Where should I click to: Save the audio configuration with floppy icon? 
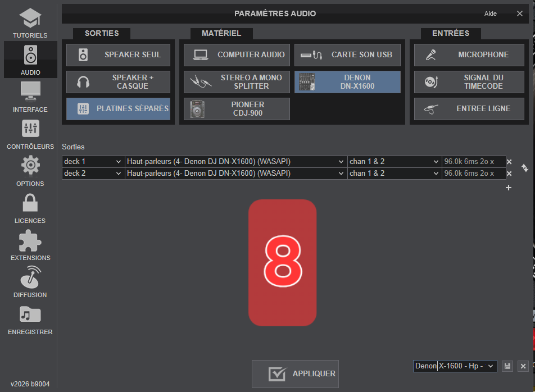pyautogui.click(x=507, y=366)
